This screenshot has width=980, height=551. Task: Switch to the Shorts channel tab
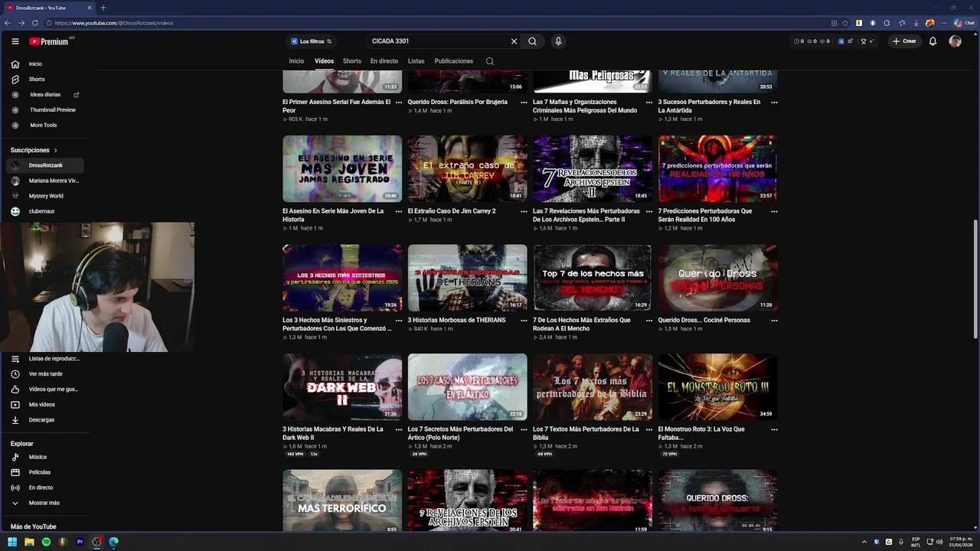pos(352,61)
